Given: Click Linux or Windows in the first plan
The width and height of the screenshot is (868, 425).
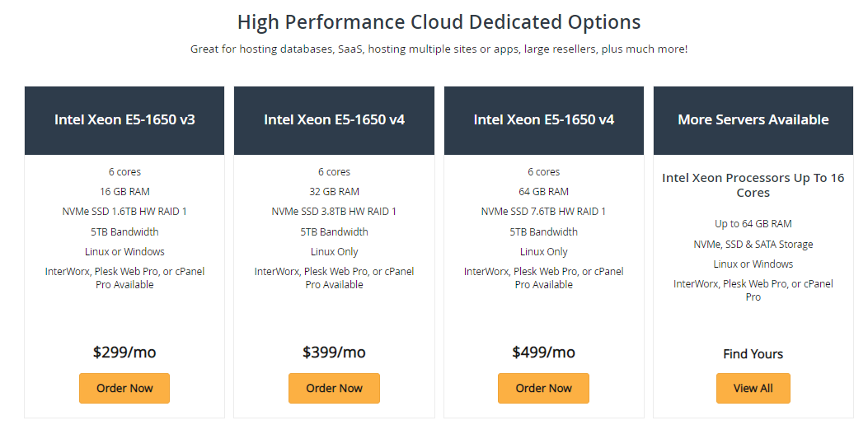Looking at the screenshot, I should tap(124, 252).
